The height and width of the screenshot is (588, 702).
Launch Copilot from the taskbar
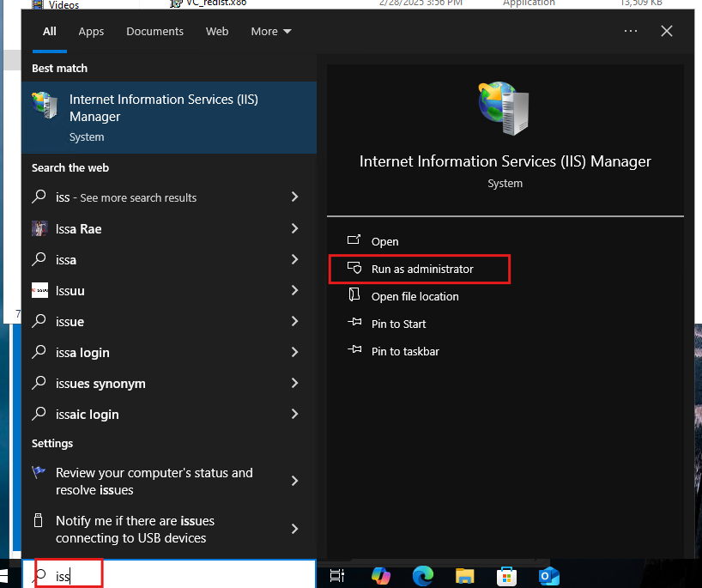pos(380,575)
